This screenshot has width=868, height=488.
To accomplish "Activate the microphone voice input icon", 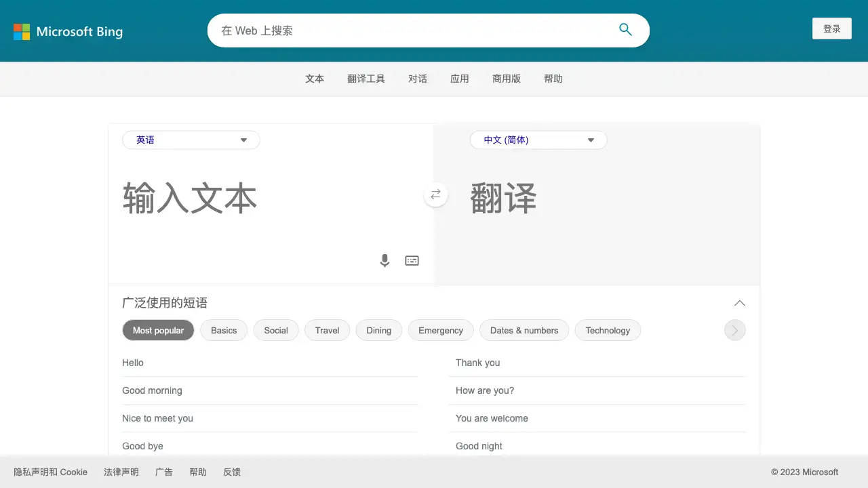I will click(384, 260).
